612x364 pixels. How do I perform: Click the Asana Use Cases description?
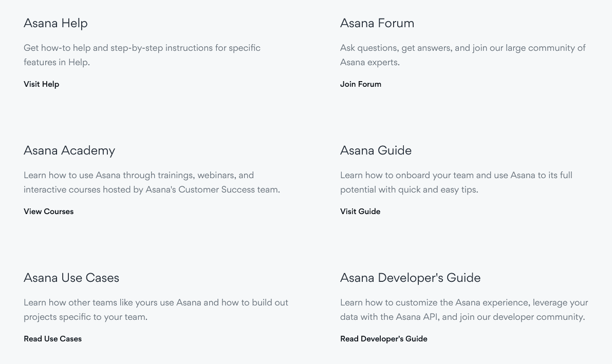[156, 310]
